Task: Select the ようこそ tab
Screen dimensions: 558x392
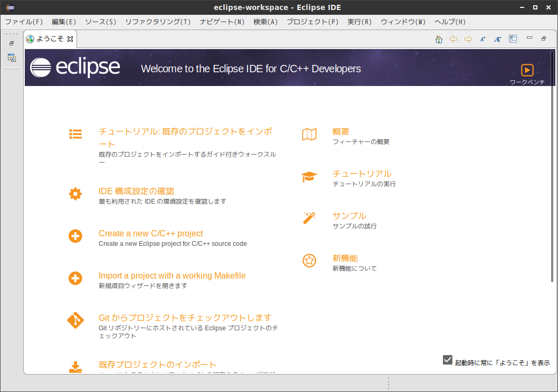Action: point(50,39)
